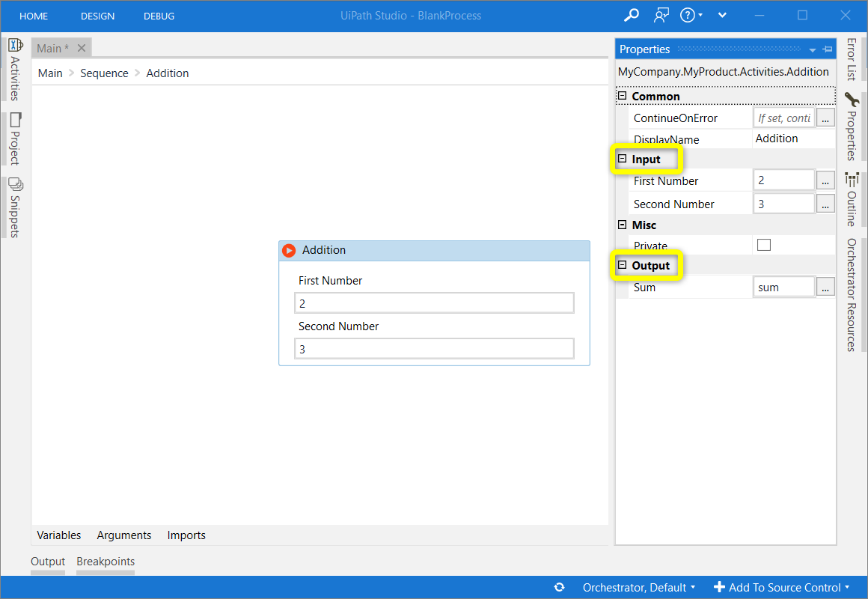
Task: Click the orange Addition activity icon
Action: click(x=289, y=251)
